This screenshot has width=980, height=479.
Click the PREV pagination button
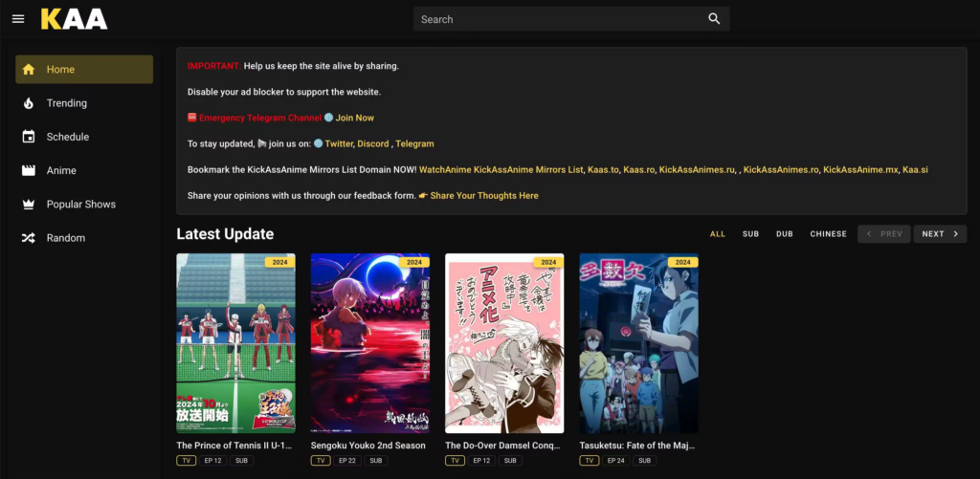click(x=883, y=234)
